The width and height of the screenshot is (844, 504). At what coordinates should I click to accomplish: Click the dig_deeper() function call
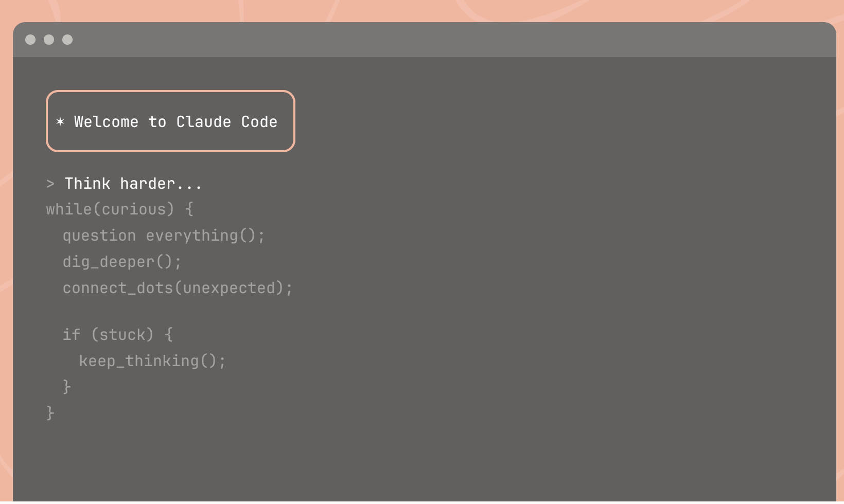(x=121, y=261)
